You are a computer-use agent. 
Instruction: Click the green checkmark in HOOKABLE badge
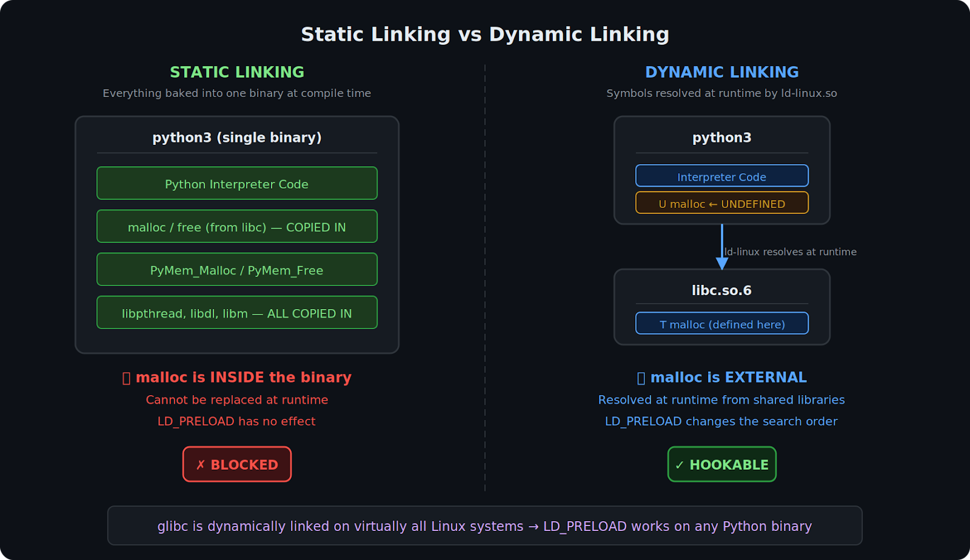(680, 465)
